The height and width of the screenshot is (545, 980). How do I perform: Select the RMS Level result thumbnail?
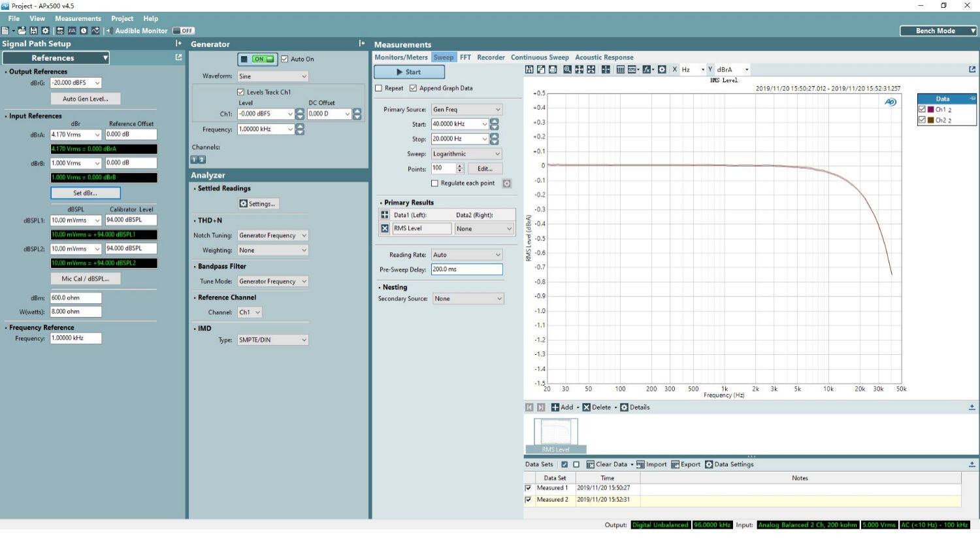coord(556,436)
